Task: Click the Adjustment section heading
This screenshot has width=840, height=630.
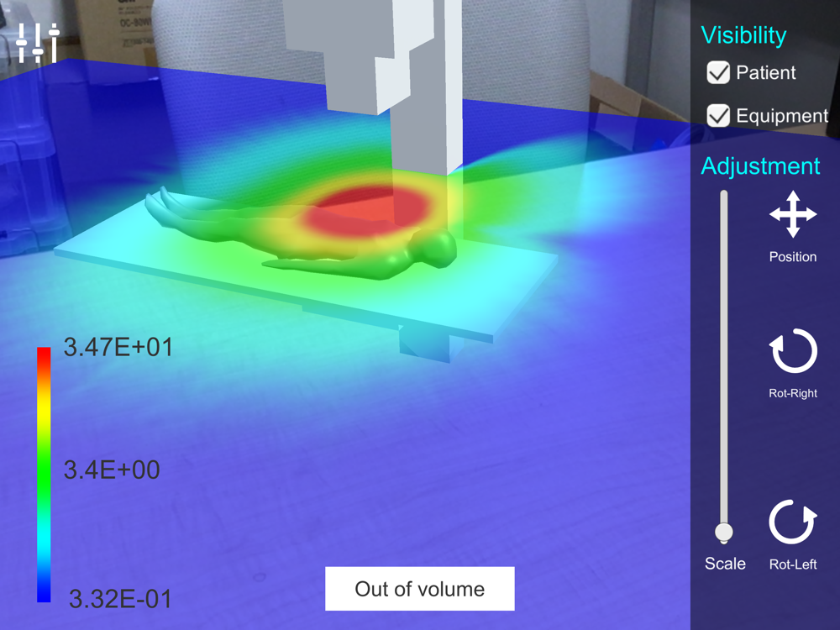Action: [760, 166]
